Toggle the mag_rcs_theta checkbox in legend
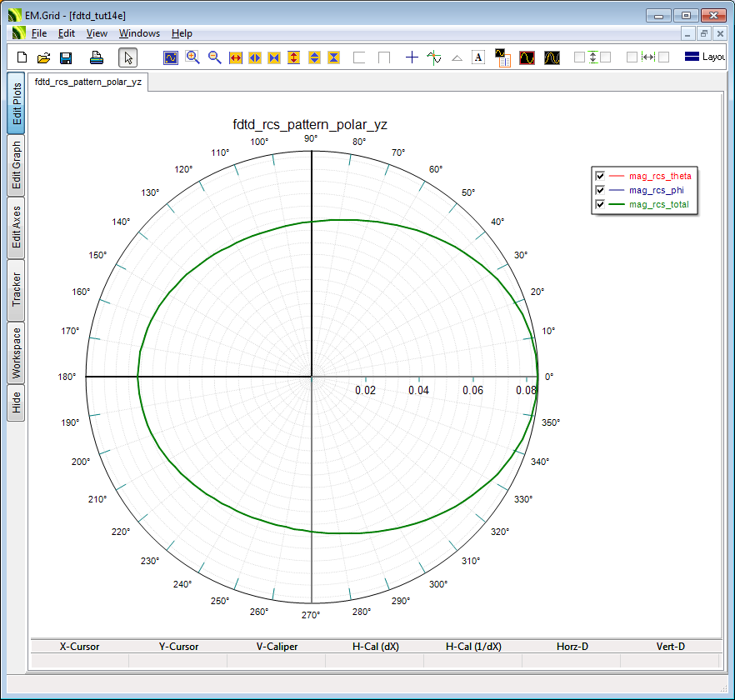Image resolution: width=735 pixels, height=700 pixels. (x=599, y=176)
